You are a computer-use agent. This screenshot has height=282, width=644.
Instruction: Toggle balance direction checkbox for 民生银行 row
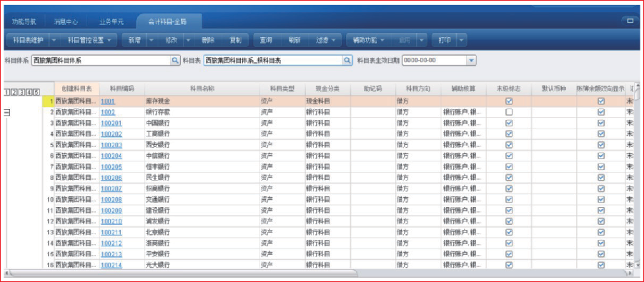click(601, 177)
